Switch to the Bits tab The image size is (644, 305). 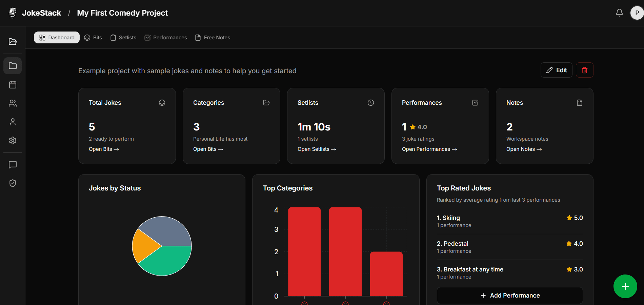pyautogui.click(x=93, y=38)
